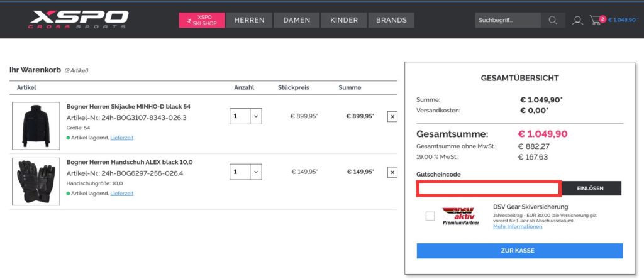
Task: Click the XSPO Cross Sports logo
Action: coord(79,19)
